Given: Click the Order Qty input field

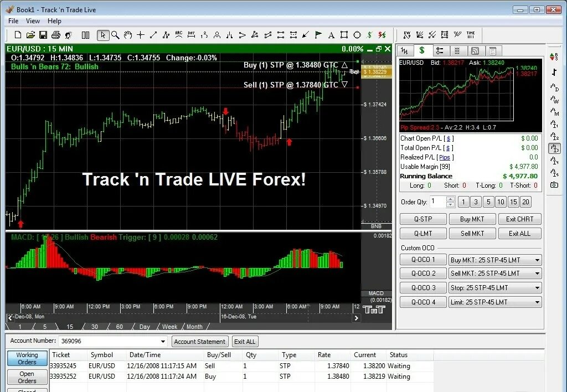Looking at the screenshot, I should coord(438,202).
